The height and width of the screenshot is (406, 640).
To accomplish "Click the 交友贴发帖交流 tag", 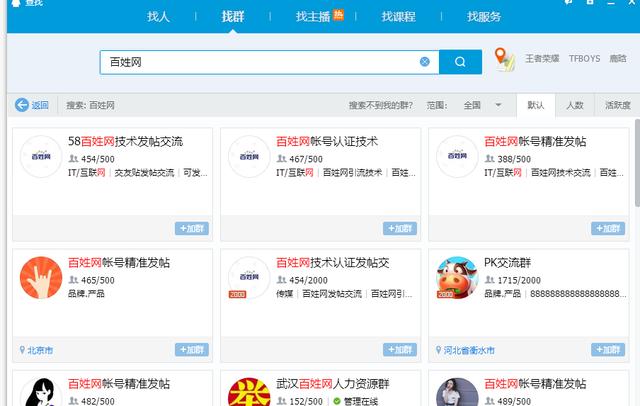I will point(144,173).
